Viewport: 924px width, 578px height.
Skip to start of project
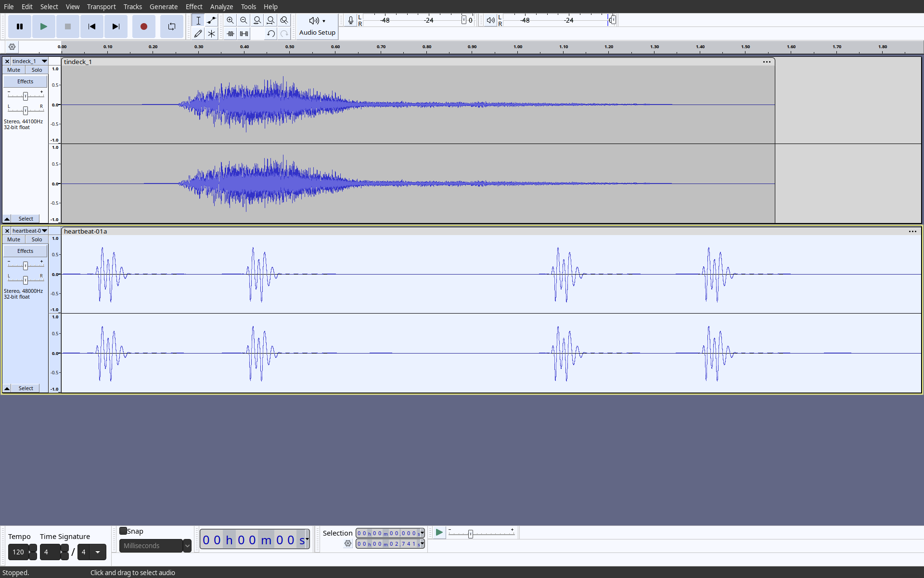tap(91, 26)
